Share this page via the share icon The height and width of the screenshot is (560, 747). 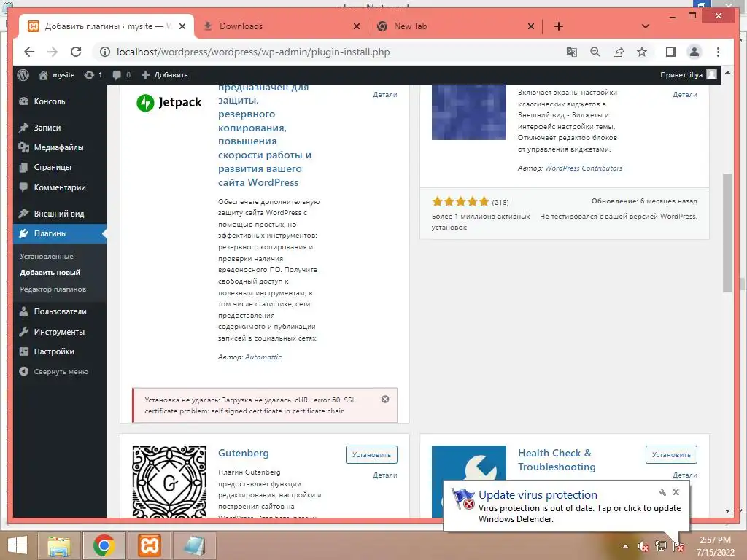[619, 52]
